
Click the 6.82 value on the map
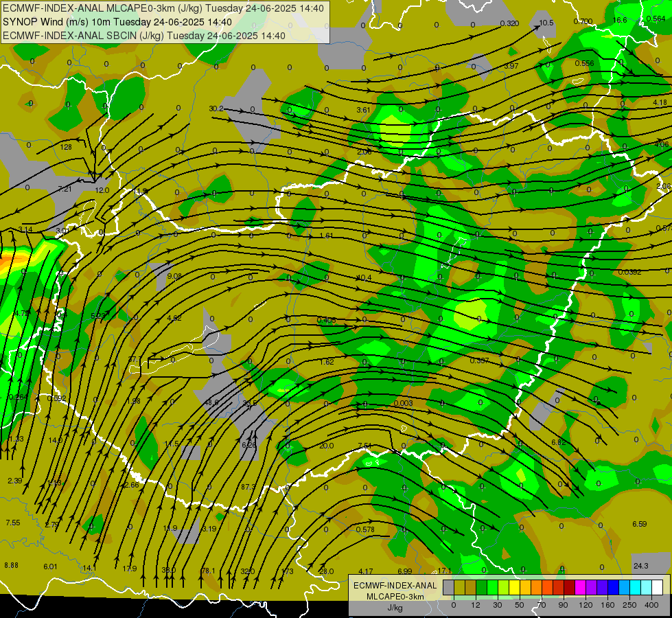tap(559, 442)
